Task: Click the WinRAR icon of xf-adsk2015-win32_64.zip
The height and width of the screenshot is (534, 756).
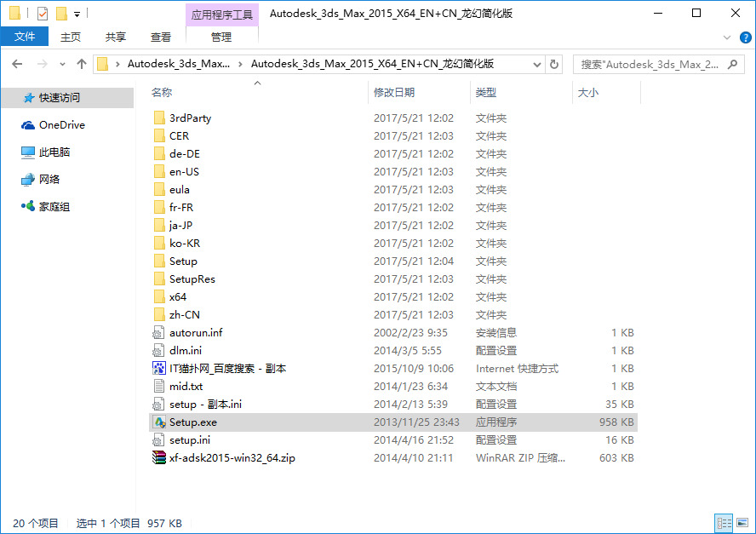Action: pos(159,458)
